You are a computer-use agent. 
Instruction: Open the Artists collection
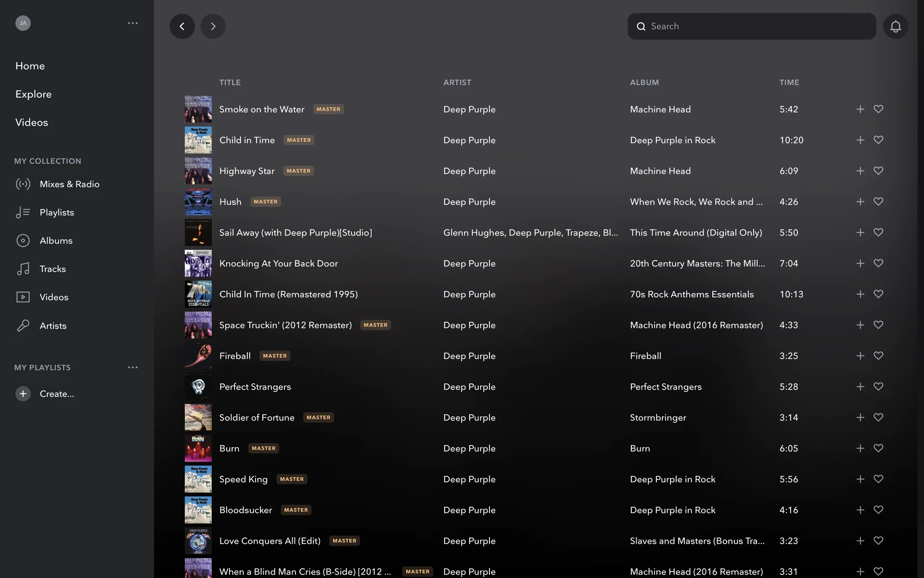tap(53, 326)
